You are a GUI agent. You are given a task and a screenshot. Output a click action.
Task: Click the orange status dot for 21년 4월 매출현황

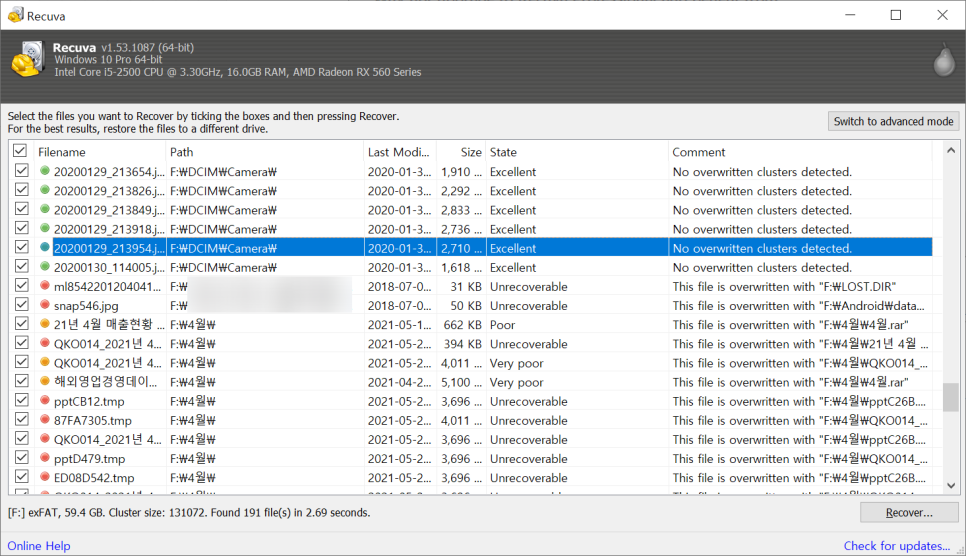click(x=44, y=324)
